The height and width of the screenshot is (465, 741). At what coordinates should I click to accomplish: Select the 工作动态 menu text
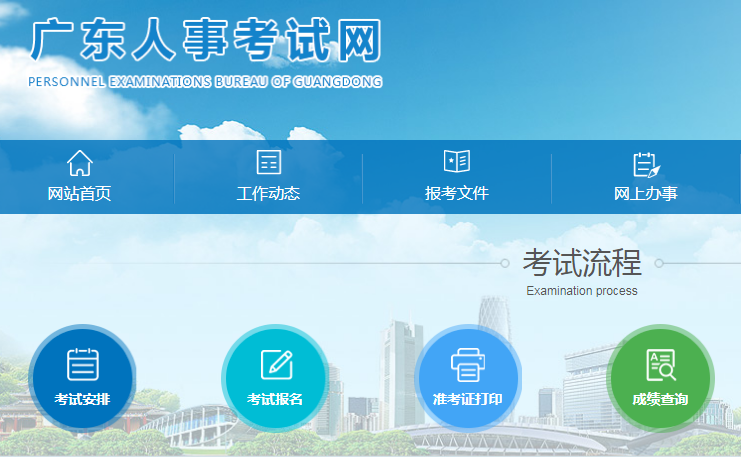(x=268, y=193)
